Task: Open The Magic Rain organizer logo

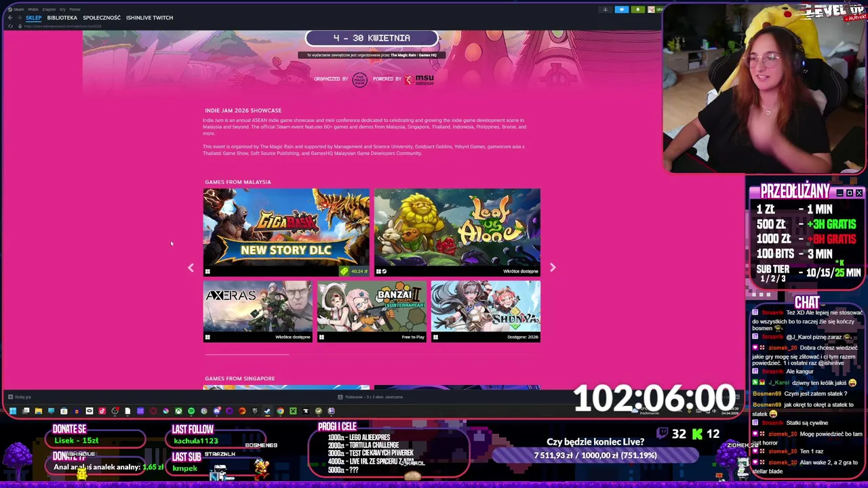Action: [x=359, y=79]
